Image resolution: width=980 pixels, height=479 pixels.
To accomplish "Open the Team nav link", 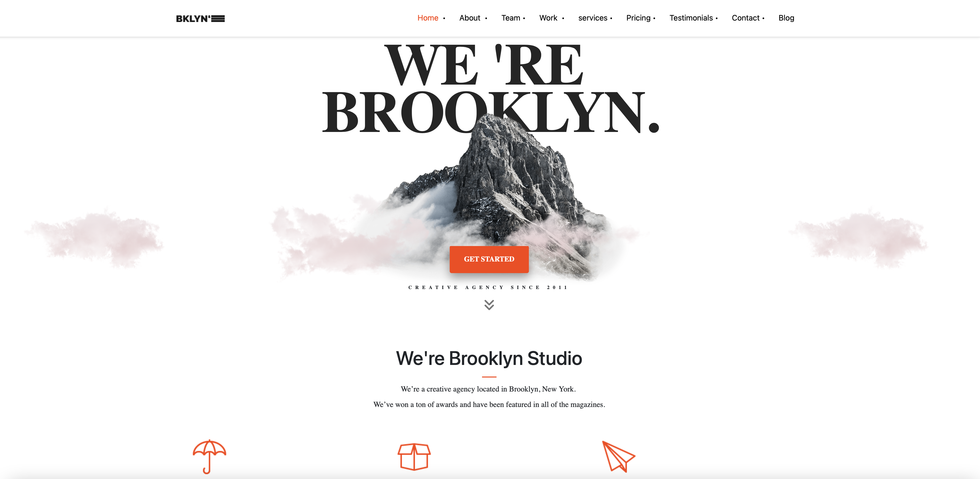I will [x=511, y=18].
